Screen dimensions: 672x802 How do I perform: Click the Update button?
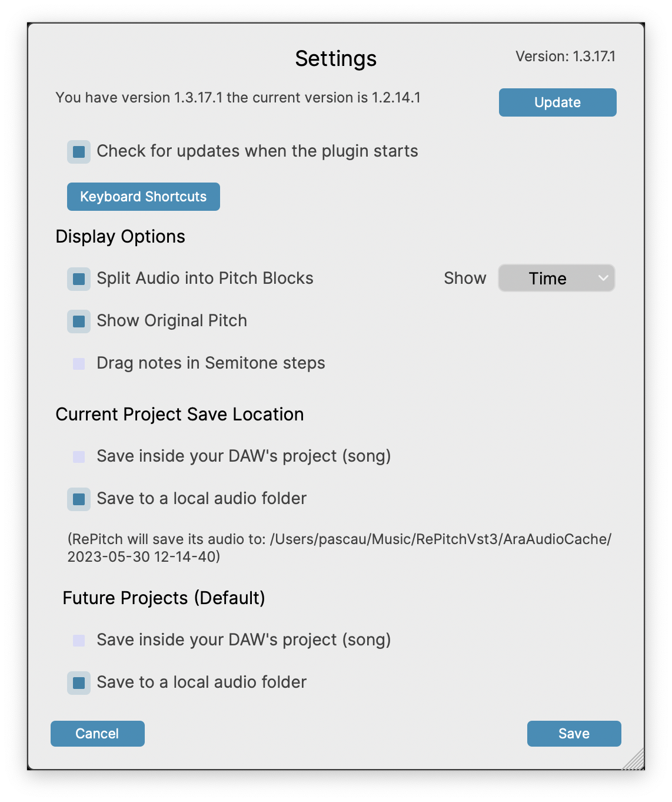[557, 102]
